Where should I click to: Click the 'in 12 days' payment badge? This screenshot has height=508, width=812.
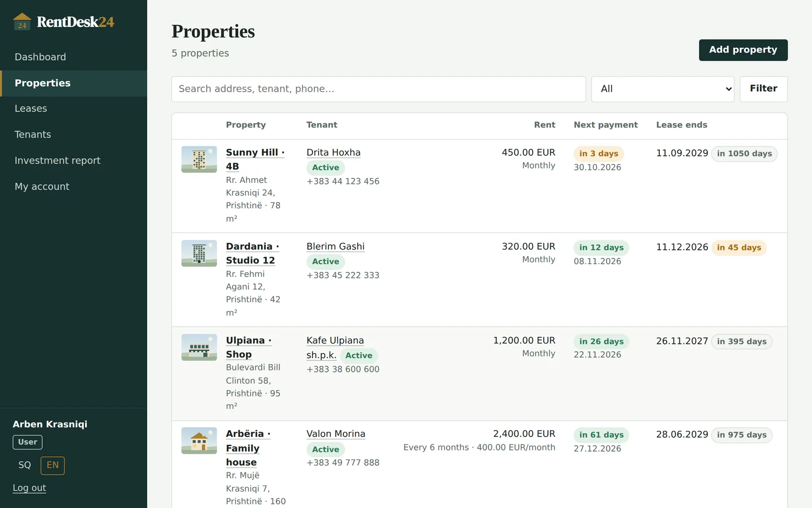coord(601,247)
